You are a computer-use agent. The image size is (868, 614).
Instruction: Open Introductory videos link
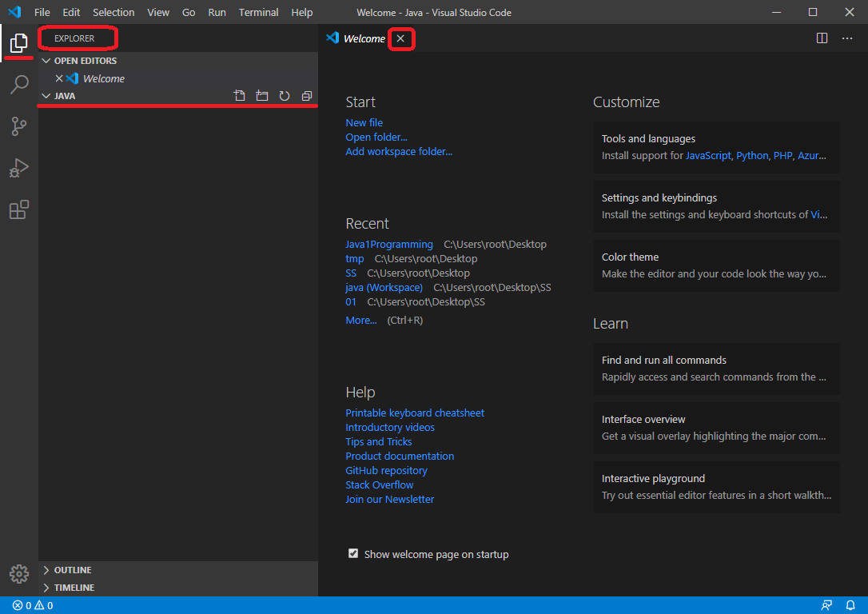point(390,428)
